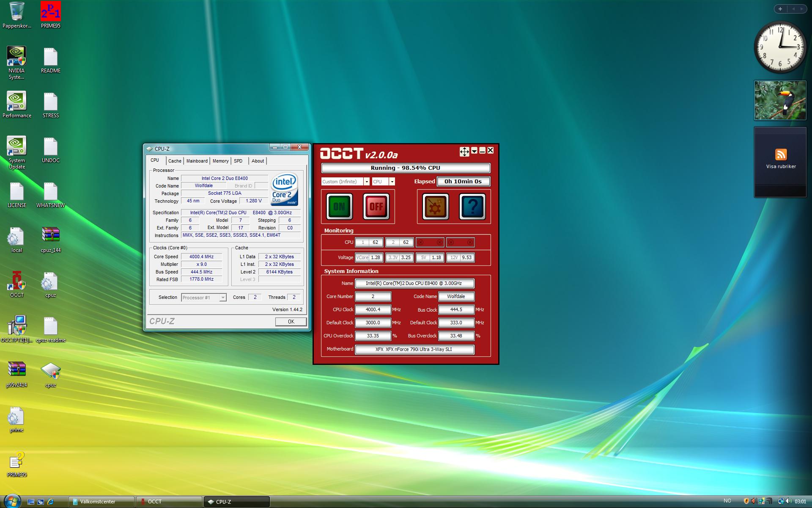Select the PRIME95 desktop icon at top
The width and height of the screenshot is (812, 508).
click(x=50, y=15)
